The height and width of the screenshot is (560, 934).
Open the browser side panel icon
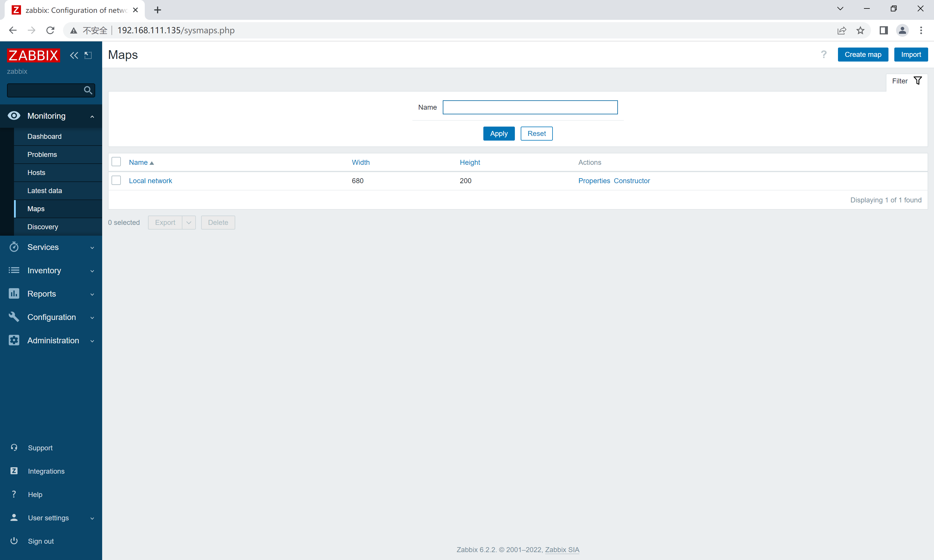(x=884, y=30)
